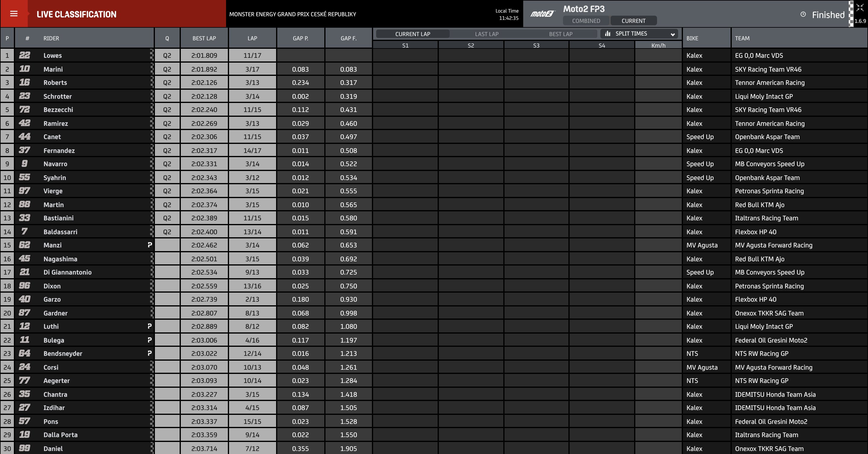Click the LAP column header

(252, 38)
